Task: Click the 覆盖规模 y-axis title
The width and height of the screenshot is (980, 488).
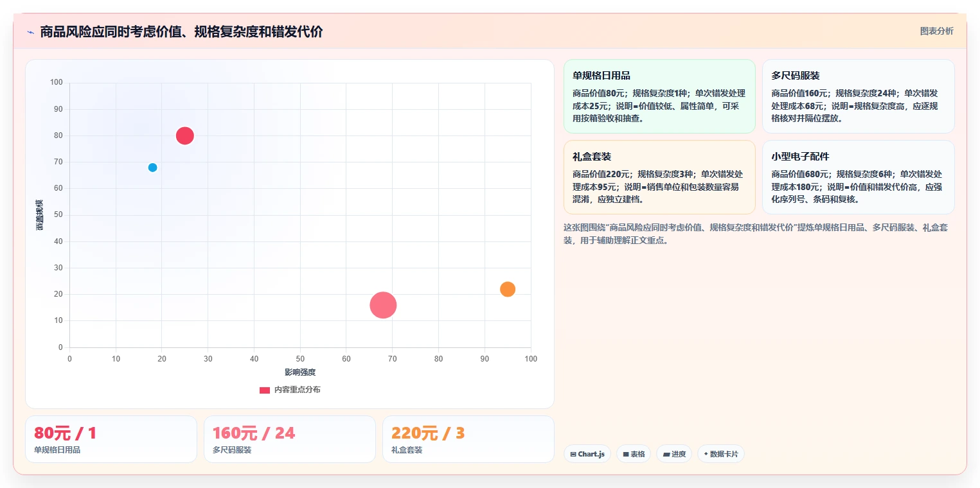Action: tap(40, 215)
